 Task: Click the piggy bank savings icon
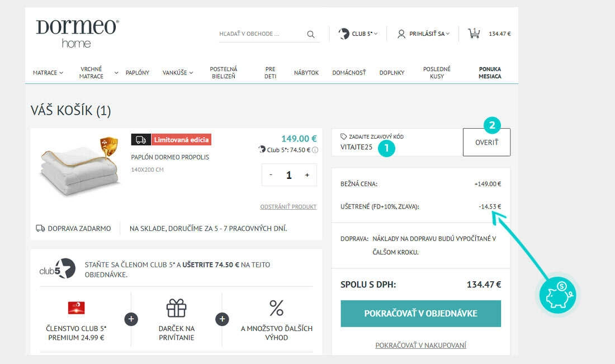(558, 295)
